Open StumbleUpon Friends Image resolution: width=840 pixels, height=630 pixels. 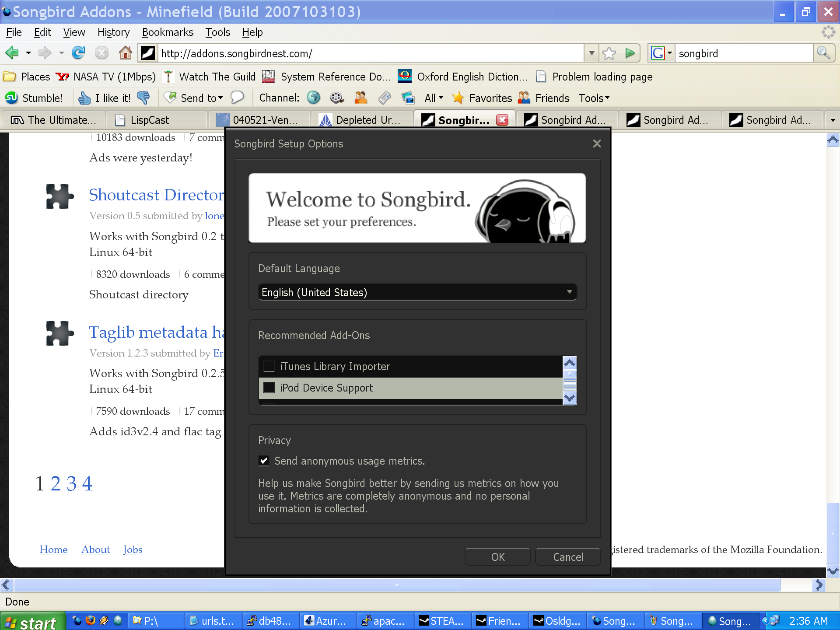[x=543, y=98]
